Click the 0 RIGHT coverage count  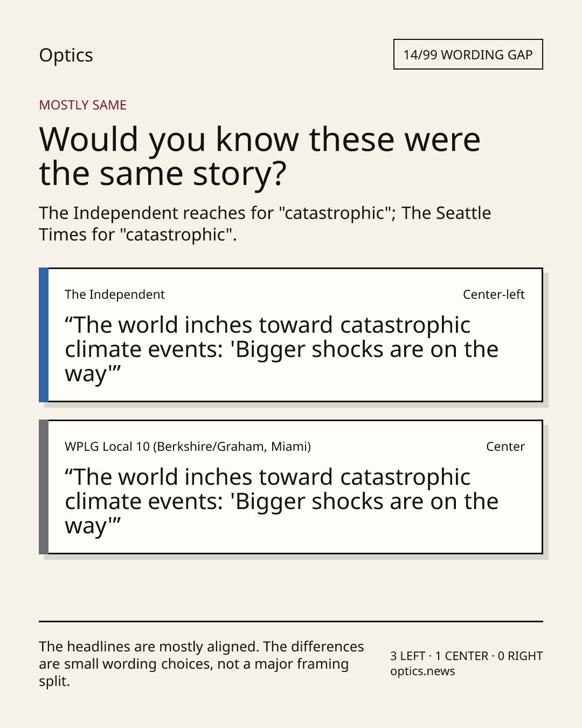coord(520,656)
